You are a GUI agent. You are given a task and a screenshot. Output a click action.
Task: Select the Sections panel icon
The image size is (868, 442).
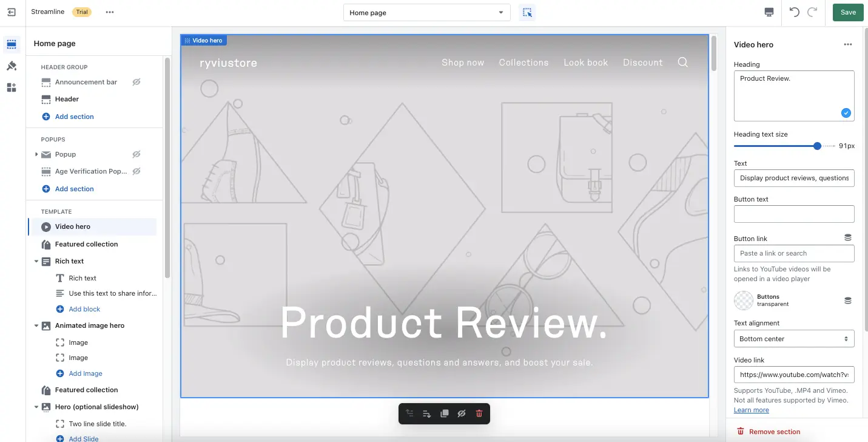point(12,44)
